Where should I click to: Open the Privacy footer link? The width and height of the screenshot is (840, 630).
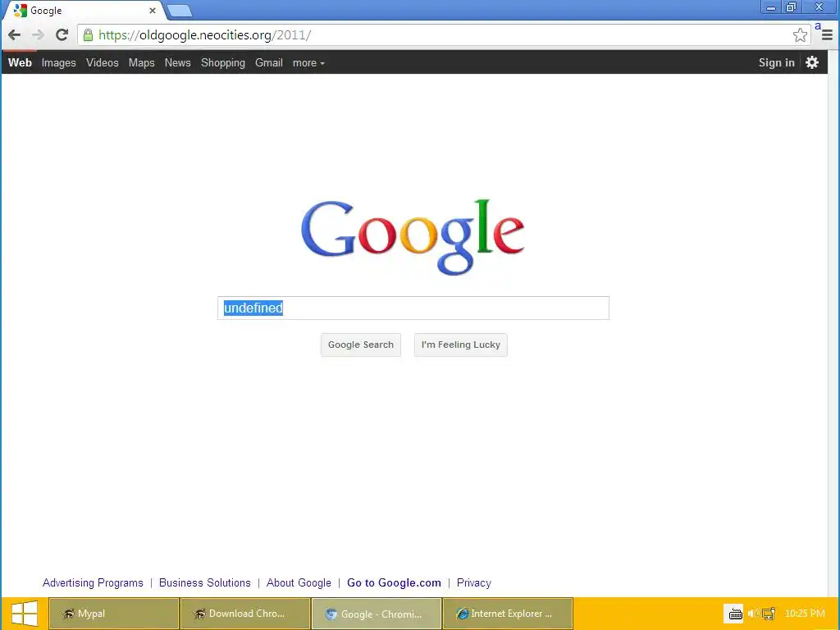(x=474, y=583)
